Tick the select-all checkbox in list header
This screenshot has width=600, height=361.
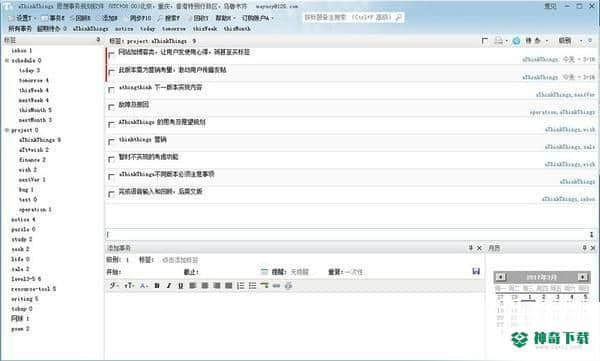pos(484,41)
